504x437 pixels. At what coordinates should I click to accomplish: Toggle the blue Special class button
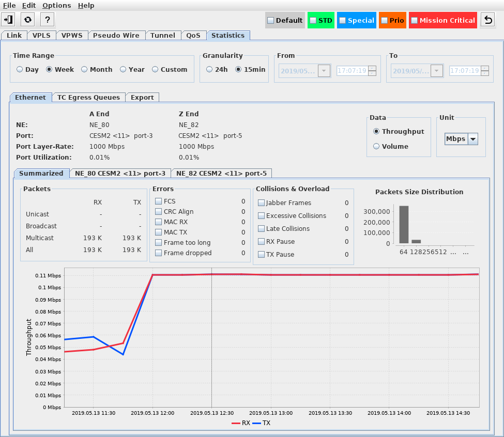click(x=356, y=21)
